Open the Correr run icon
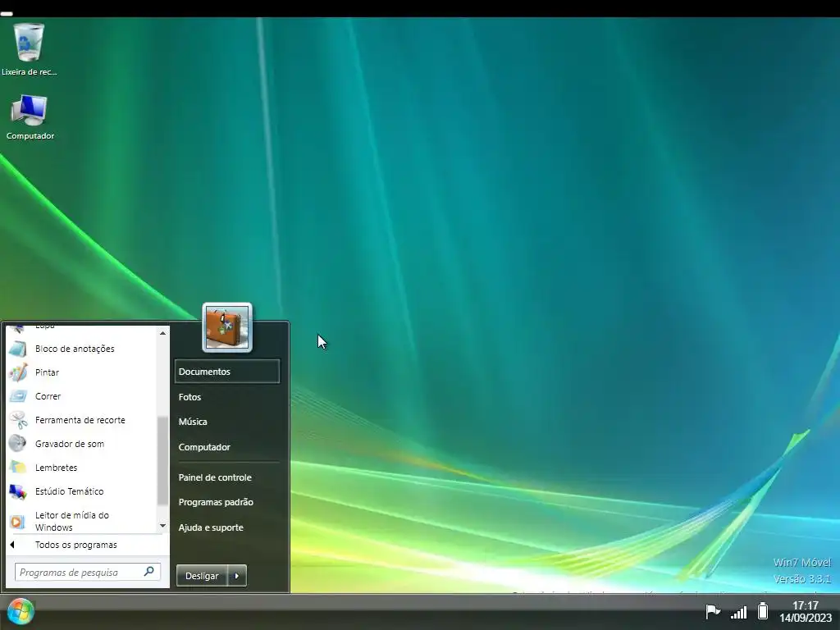The width and height of the screenshot is (840, 630). click(18, 396)
